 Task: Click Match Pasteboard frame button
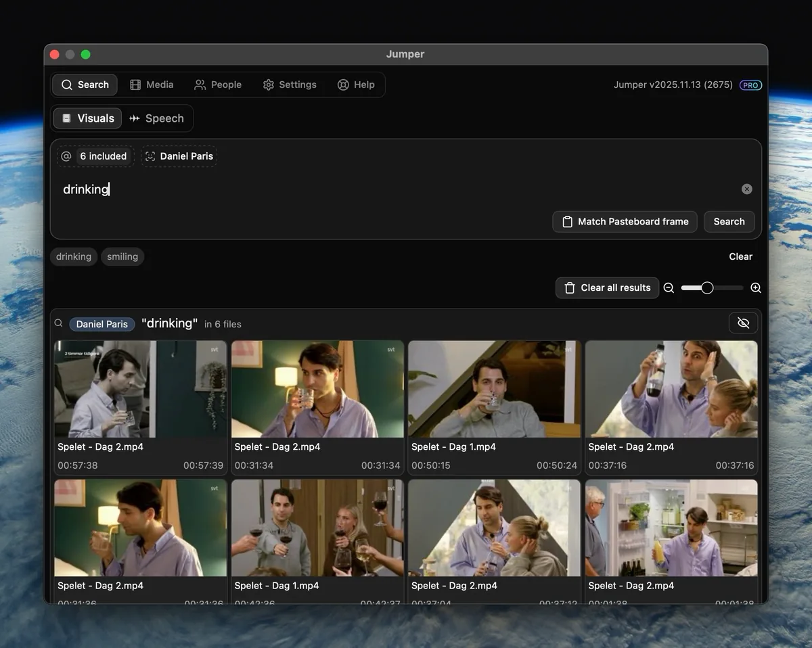[x=625, y=222]
